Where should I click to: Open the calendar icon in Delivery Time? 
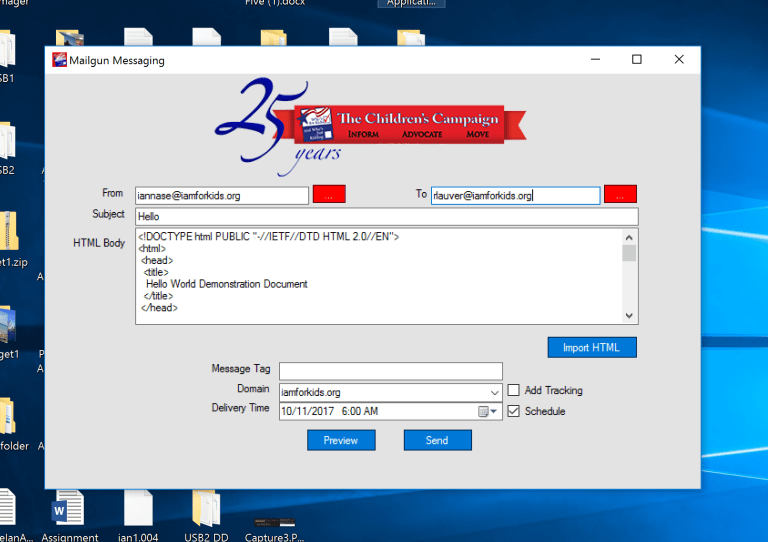point(485,411)
